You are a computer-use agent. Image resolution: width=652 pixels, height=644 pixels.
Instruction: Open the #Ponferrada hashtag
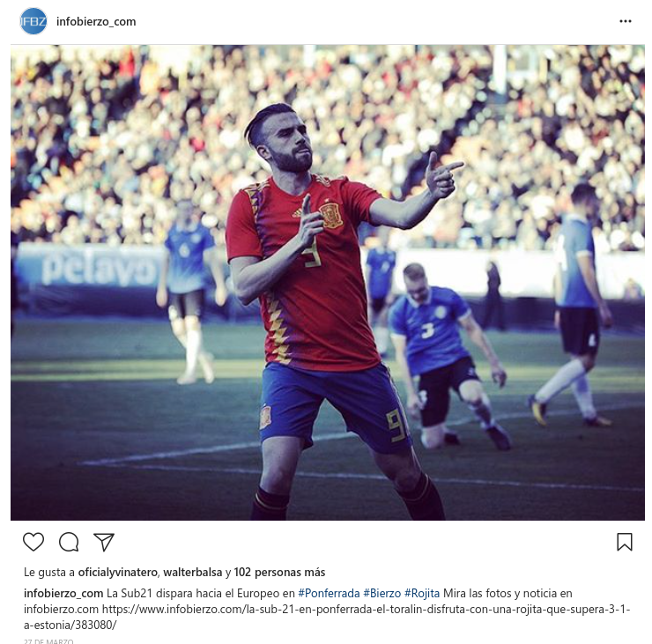click(329, 593)
